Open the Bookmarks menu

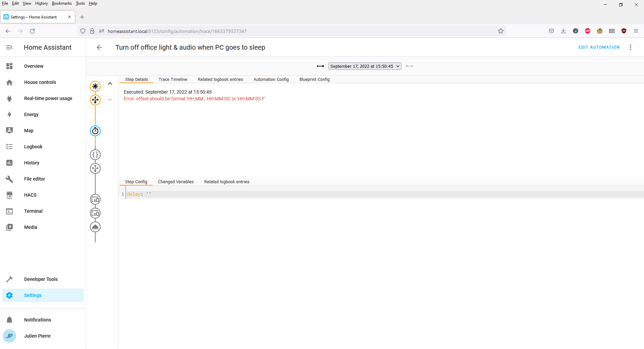coord(61,3)
